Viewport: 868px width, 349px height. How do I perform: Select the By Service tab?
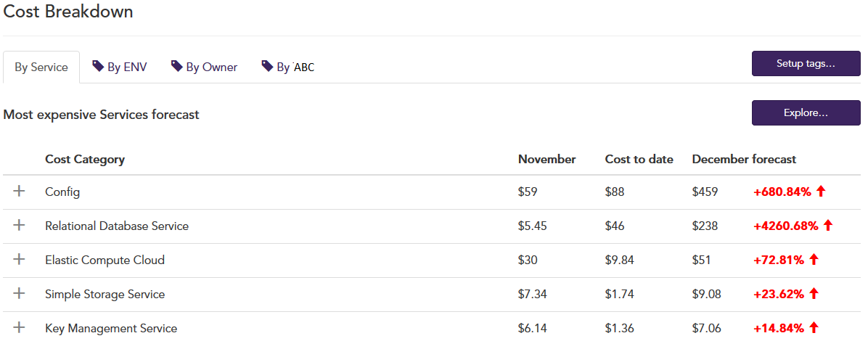tap(41, 67)
